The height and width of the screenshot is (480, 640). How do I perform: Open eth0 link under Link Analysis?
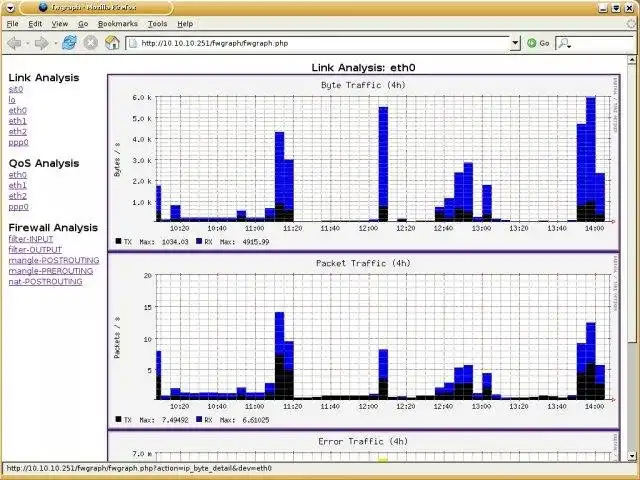coord(18,110)
